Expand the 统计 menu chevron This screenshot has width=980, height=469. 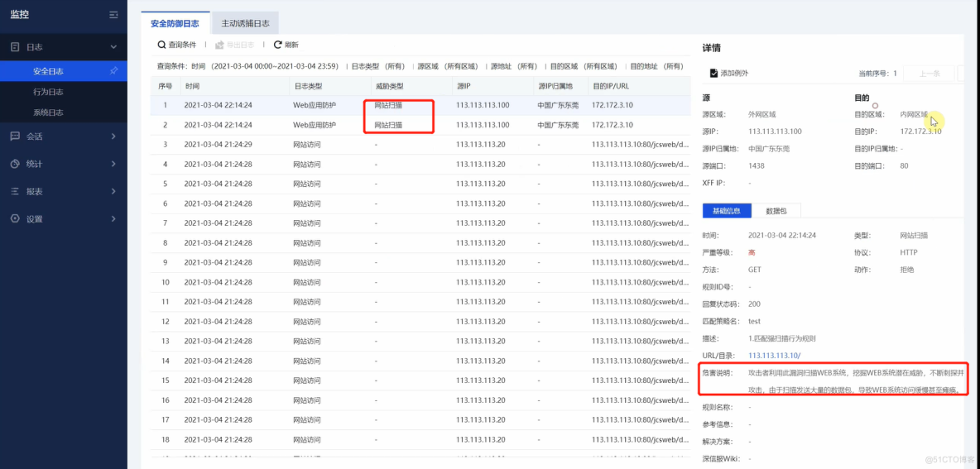point(113,165)
